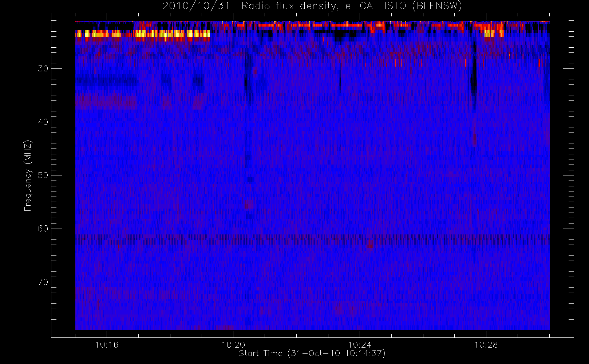Click the dark vertical streak near 10:27:40
This screenshot has height=364, width=589.
pyautogui.click(x=474, y=77)
